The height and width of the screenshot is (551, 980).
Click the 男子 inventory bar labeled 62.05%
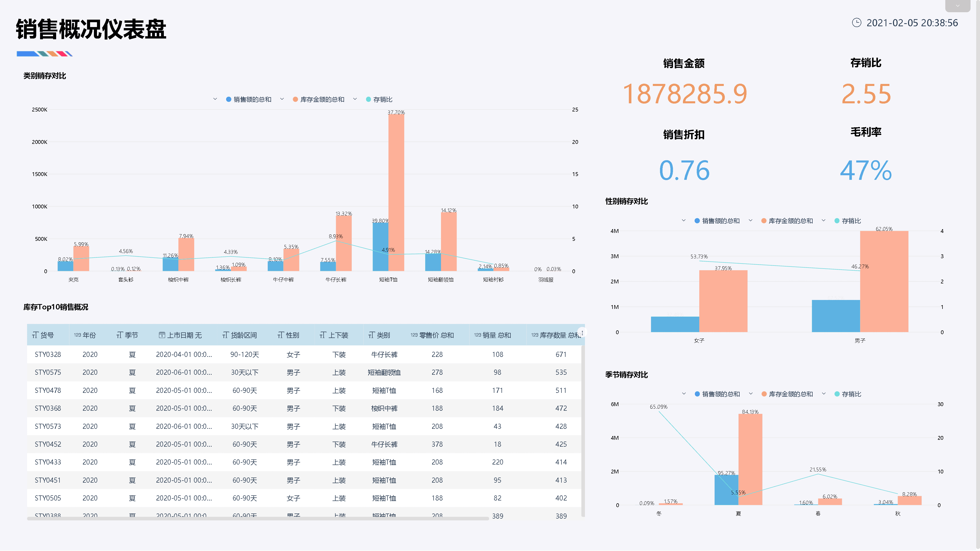884,281
